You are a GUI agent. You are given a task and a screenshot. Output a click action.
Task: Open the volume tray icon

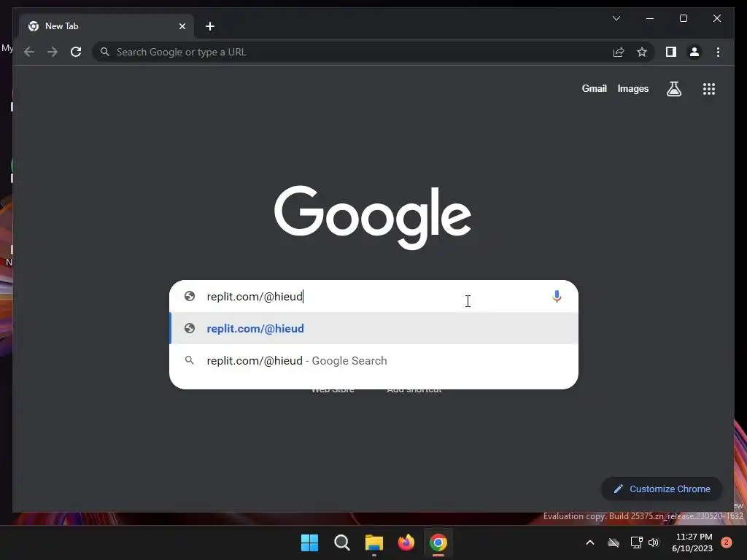(654, 542)
